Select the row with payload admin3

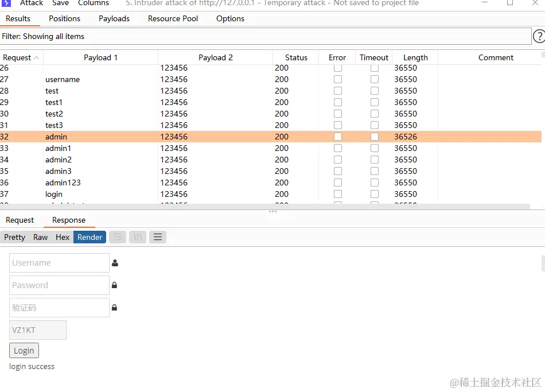point(271,171)
